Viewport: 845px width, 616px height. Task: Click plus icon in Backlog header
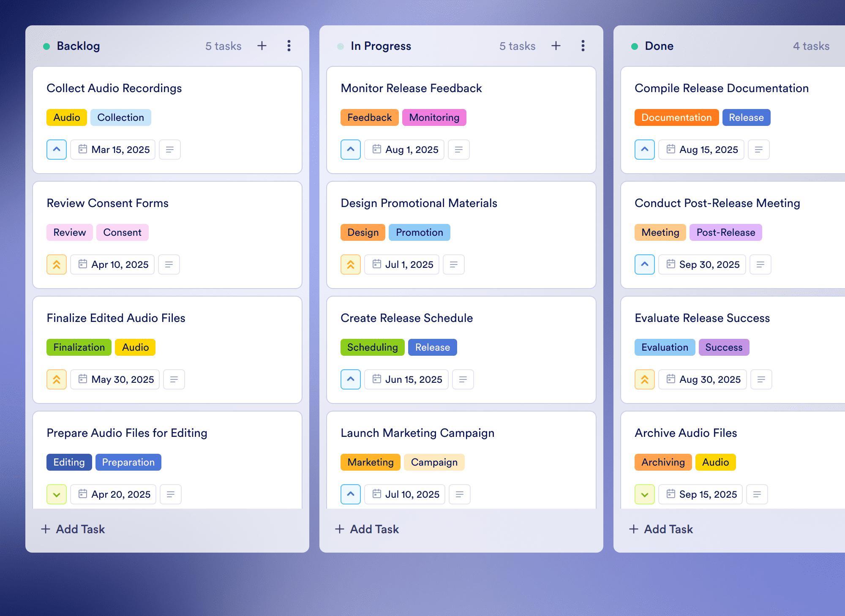(262, 46)
